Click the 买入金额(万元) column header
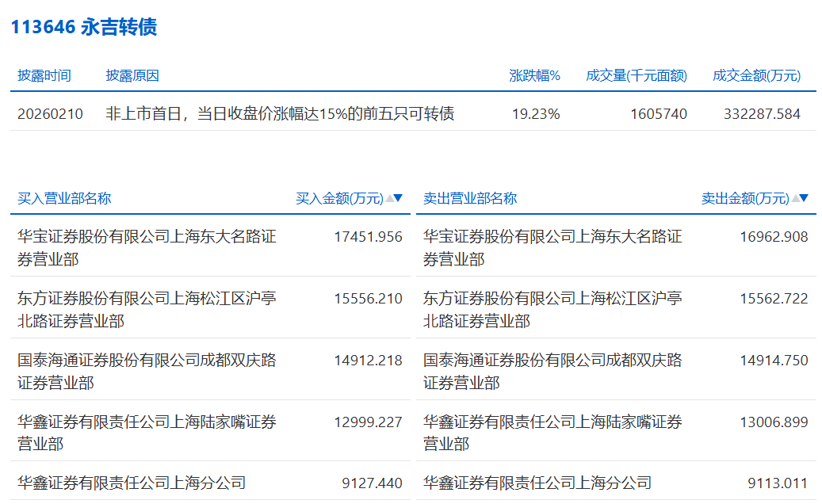This screenshot has width=822, height=504. [x=339, y=198]
